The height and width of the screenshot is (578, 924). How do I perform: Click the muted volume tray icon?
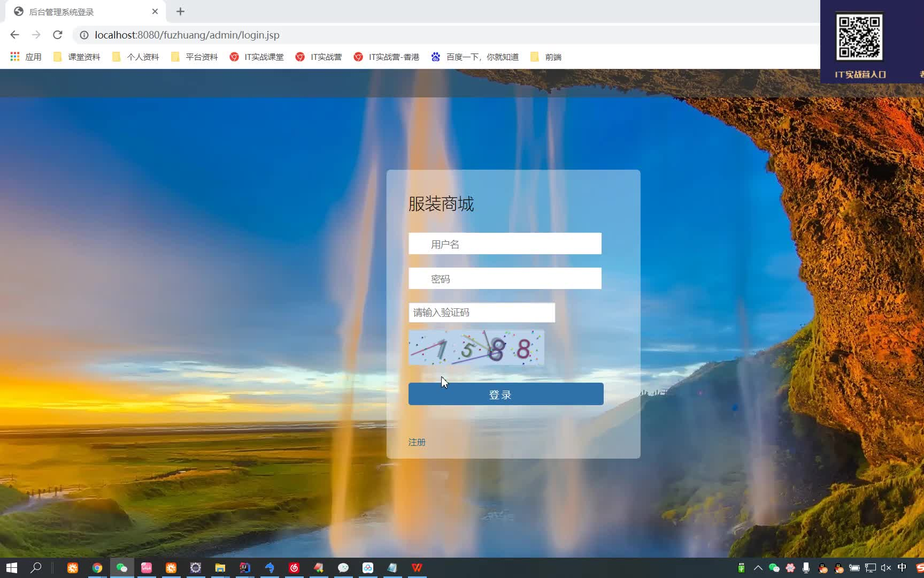[x=886, y=568]
